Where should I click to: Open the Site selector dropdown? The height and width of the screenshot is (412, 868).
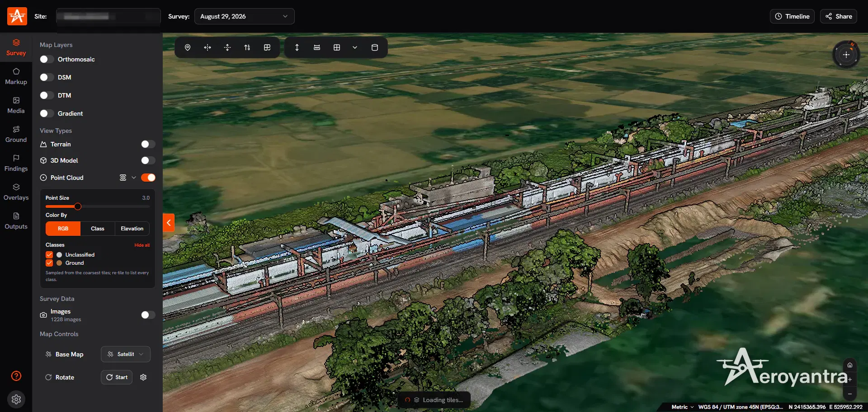pyautogui.click(x=108, y=16)
